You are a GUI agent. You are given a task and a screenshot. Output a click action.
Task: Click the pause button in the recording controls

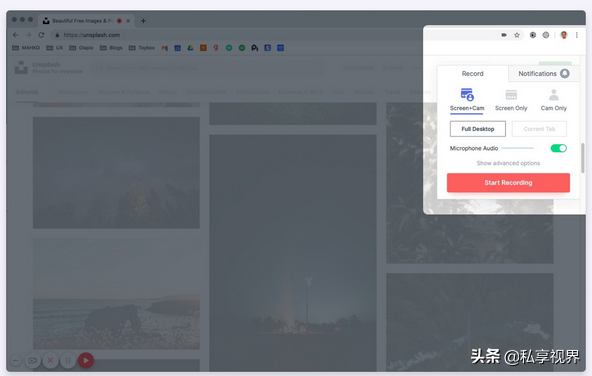point(68,361)
